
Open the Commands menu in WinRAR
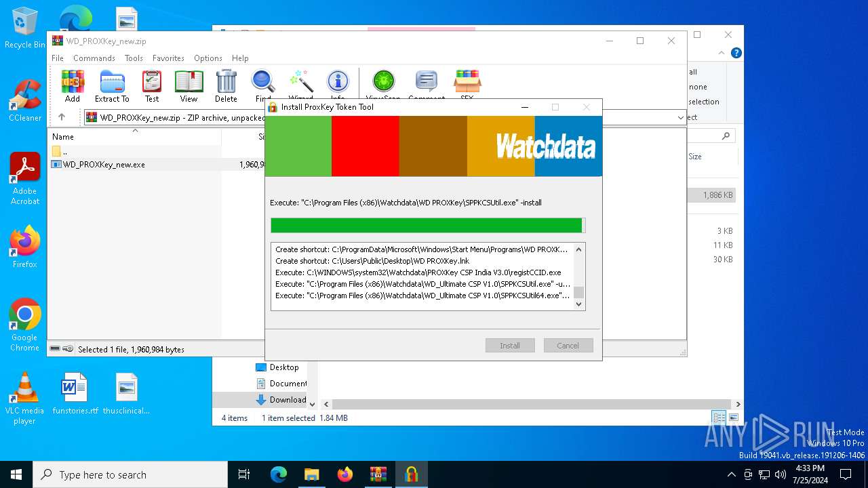click(94, 58)
